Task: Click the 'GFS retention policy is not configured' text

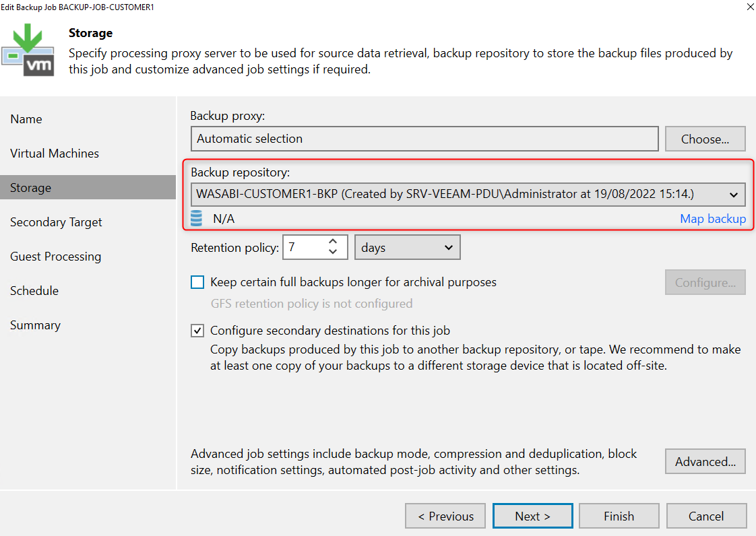Action: click(311, 304)
